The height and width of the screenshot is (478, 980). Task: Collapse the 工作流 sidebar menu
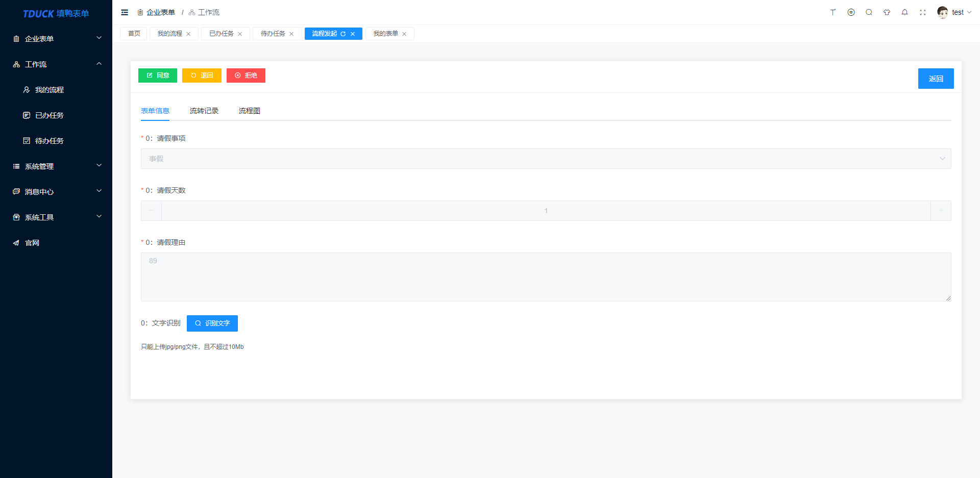coord(56,64)
